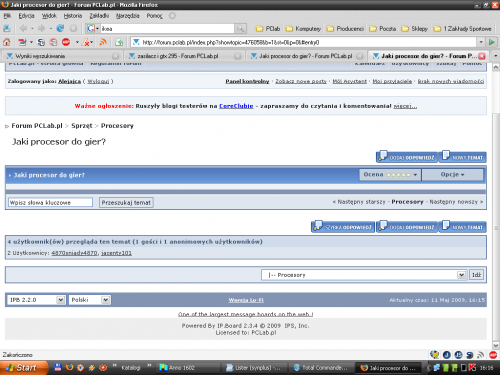Viewport: 500px width, 375px height.
Task: Click the CoreClubie announcement link
Action: click(236, 106)
